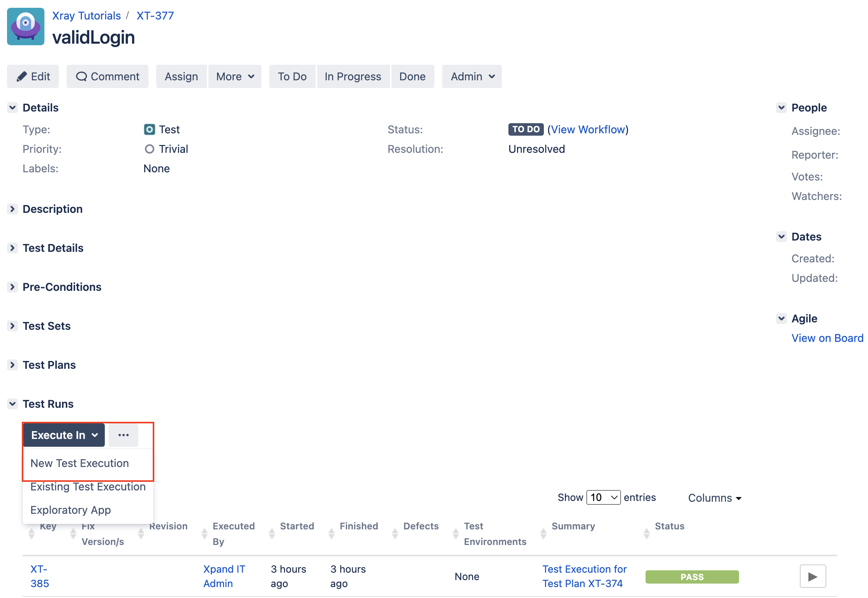Expand the Pre-Conditions section
The width and height of the screenshot is (868, 598).
point(12,287)
